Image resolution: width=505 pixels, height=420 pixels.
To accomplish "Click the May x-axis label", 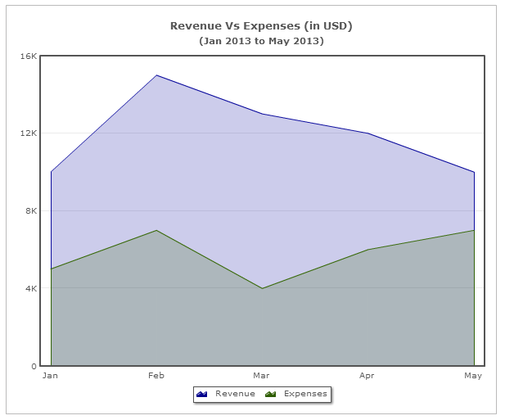I will (x=473, y=376).
